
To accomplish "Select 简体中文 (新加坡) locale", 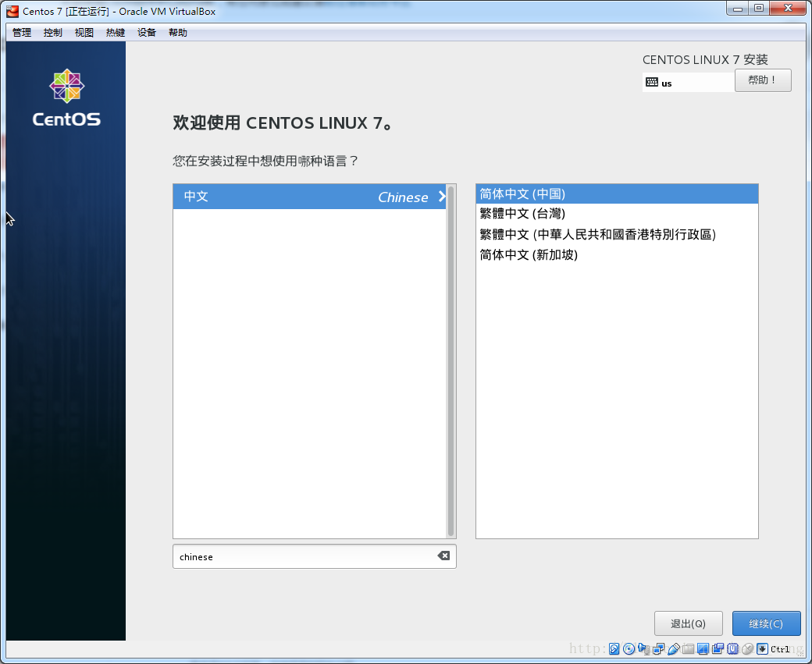I will (617, 254).
